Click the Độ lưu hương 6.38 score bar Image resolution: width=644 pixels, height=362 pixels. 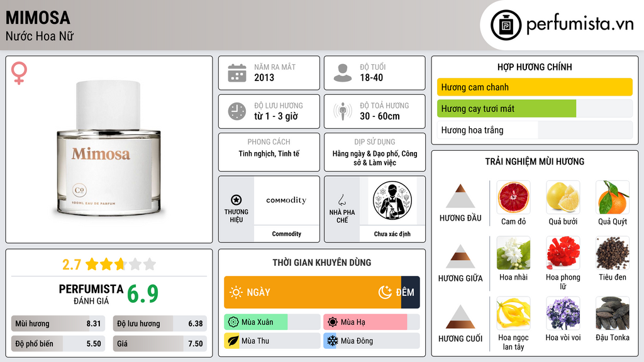pyautogui.click(x=160, y=324)
